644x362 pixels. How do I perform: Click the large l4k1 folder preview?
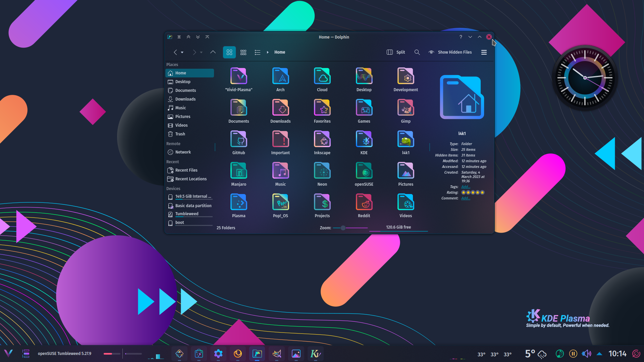[462, 97]
